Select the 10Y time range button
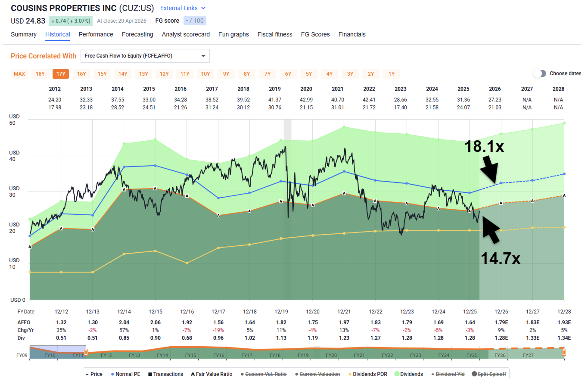This screenshot has height=387, width=588. coord(205,74)
